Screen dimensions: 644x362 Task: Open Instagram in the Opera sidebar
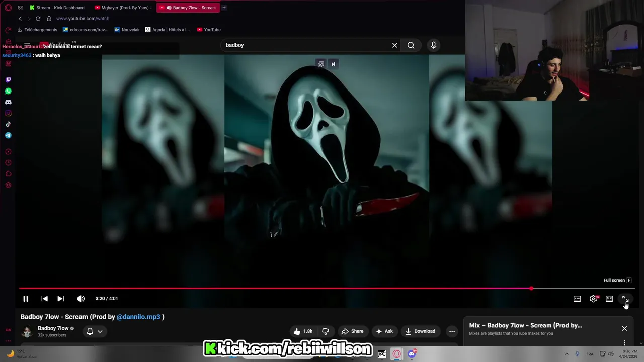click(x=8, y=113)
